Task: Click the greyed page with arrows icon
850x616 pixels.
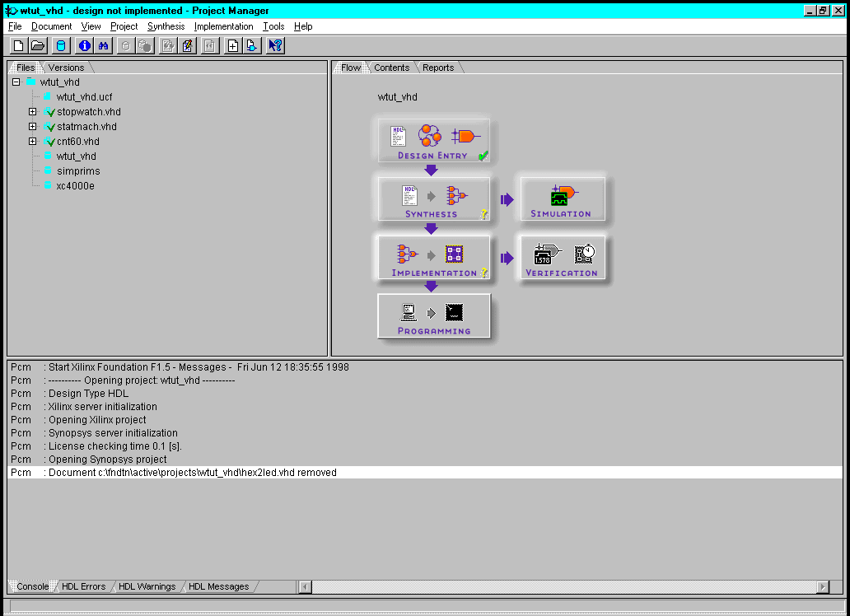Action: (x=210, y=45)
